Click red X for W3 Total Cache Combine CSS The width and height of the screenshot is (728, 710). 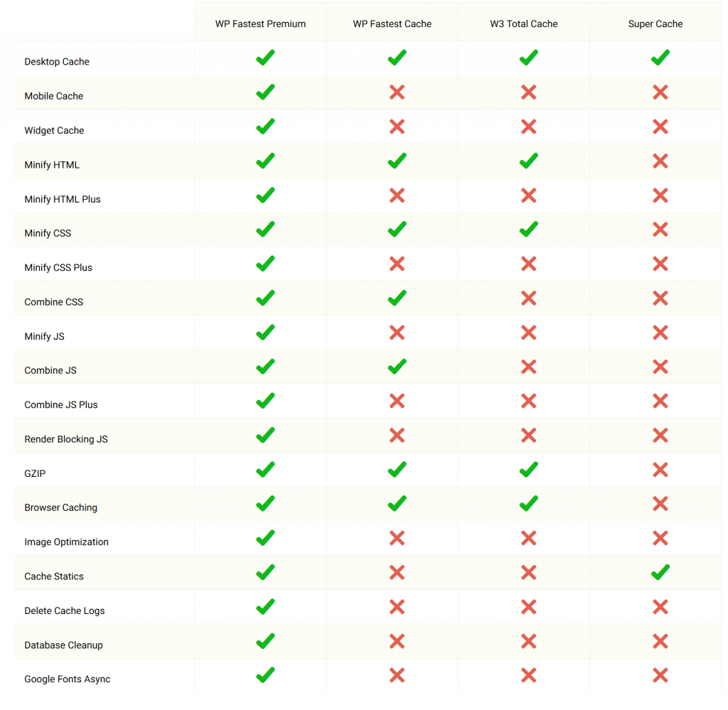pos(528,298)
